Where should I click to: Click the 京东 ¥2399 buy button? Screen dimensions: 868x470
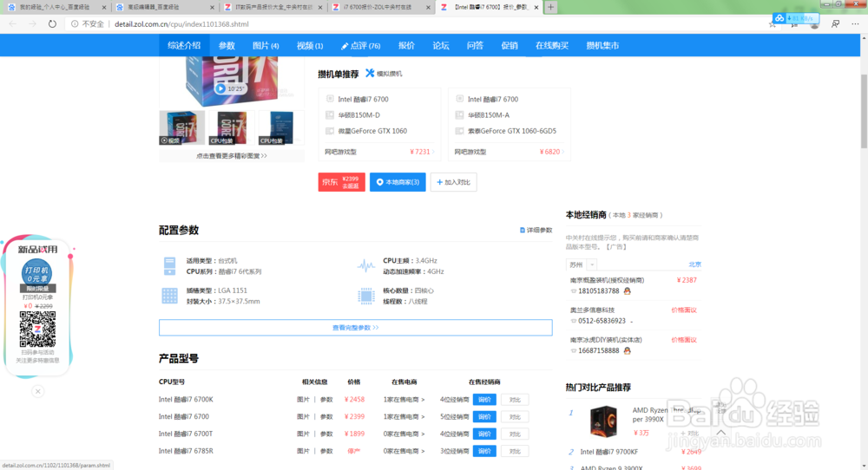341,182
